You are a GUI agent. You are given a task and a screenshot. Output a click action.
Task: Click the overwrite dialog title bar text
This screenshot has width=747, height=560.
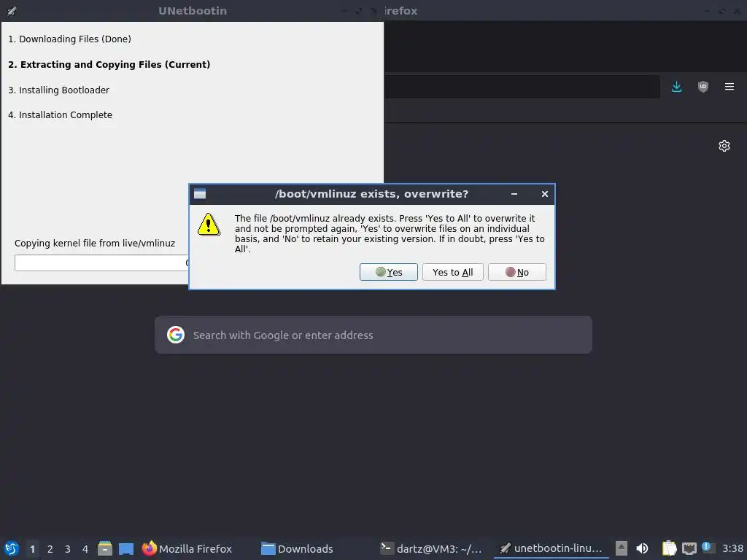371,194
